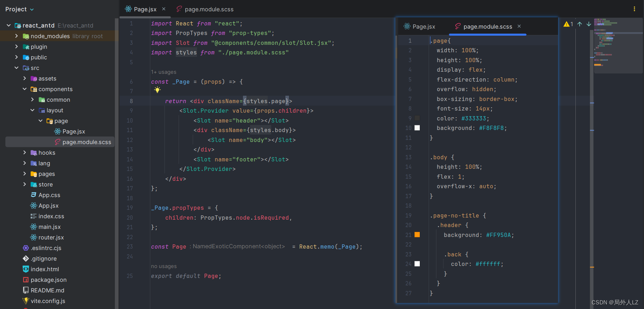Click the components folder icon
Image resolution: width=644 pixels, height=309 pixels.
(x=34, y=89)
